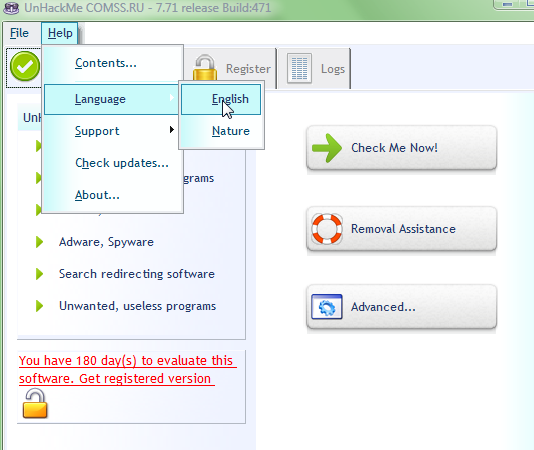This screenshot has width=534, height=450.
Task: Click the padlock icon beside Register
Action: (205, 67)
